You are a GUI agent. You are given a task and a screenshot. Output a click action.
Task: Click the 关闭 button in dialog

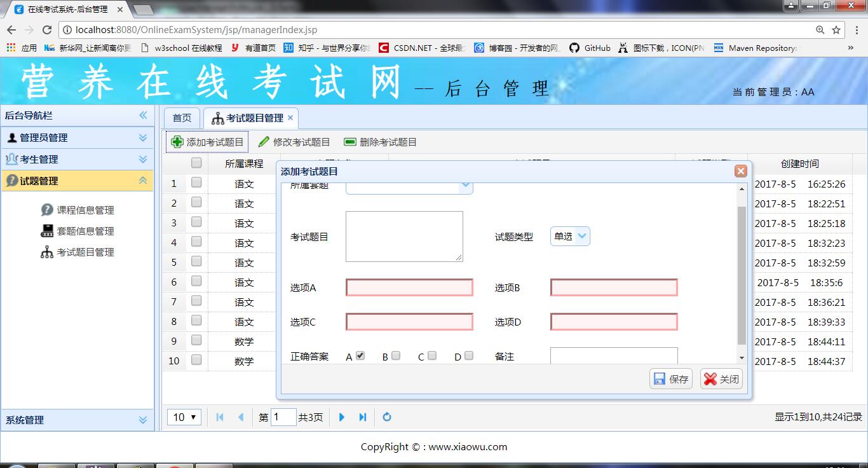[x=721, y=379]
